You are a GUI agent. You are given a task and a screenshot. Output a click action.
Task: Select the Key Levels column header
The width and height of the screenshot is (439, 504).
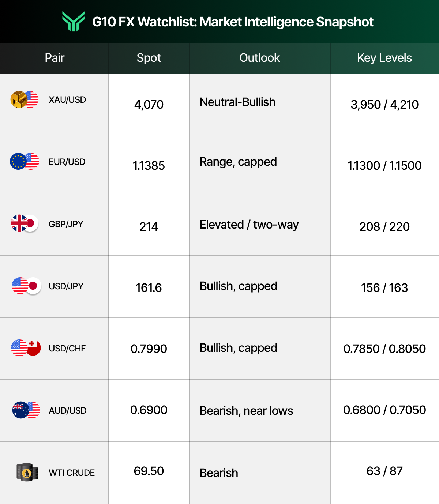tap(384, 58)
